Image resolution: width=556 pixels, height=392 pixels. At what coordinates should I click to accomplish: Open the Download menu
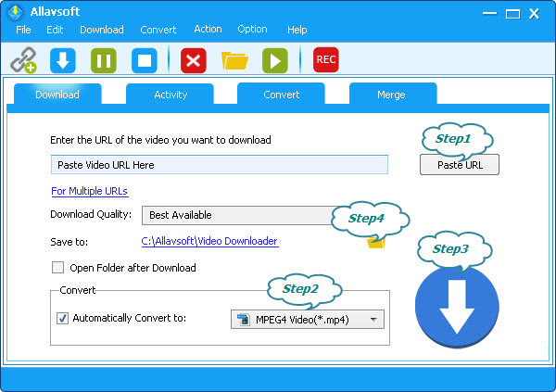pyautogui.click(x=102, y=30)
